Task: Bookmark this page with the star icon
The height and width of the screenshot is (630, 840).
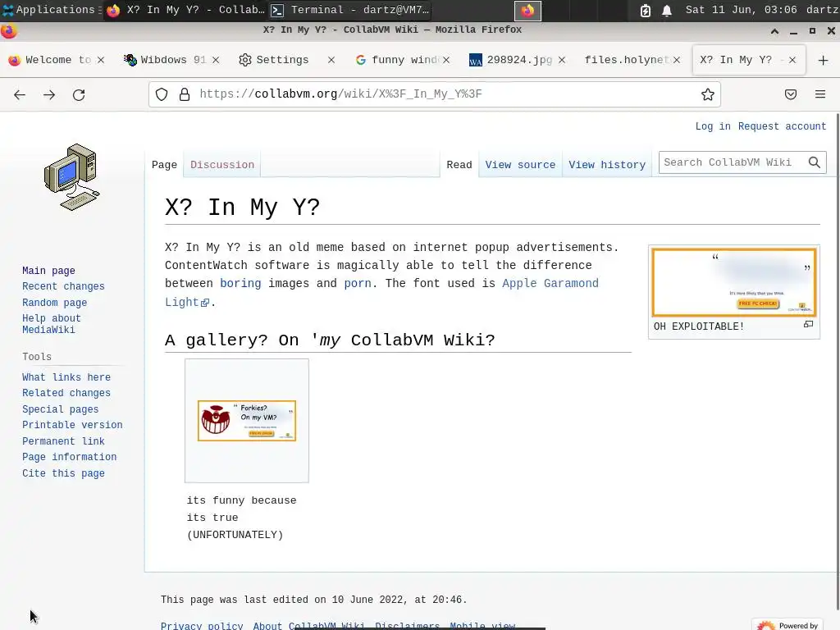Action: (x=708, y=94)
